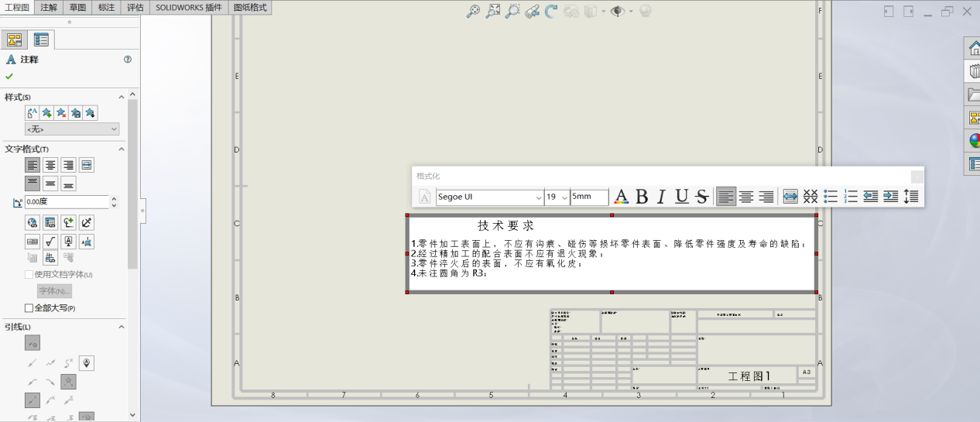This screenshot has width=980, height=422.
Task: Toggle fit text in 文字格式 panel
Action: coord(87,165)
